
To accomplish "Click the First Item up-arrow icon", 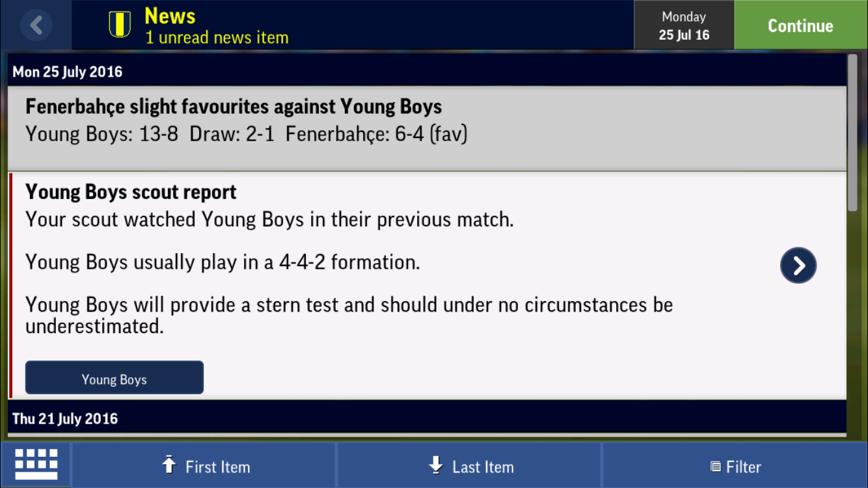I will tap(169, 465).
